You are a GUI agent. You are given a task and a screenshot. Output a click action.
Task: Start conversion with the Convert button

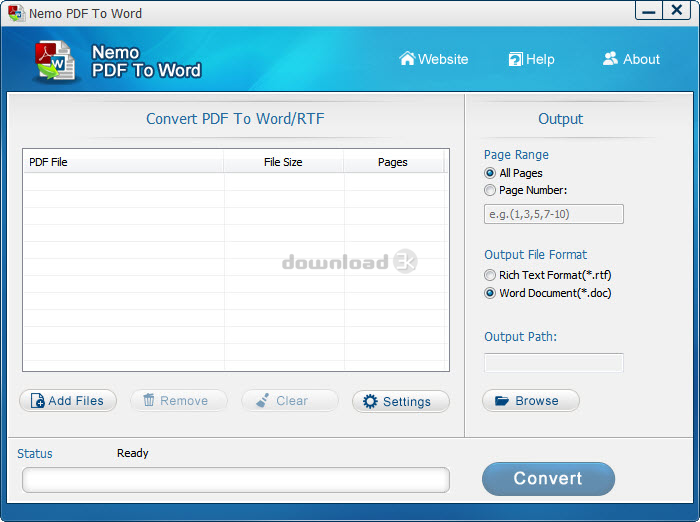tap(548, 479)
